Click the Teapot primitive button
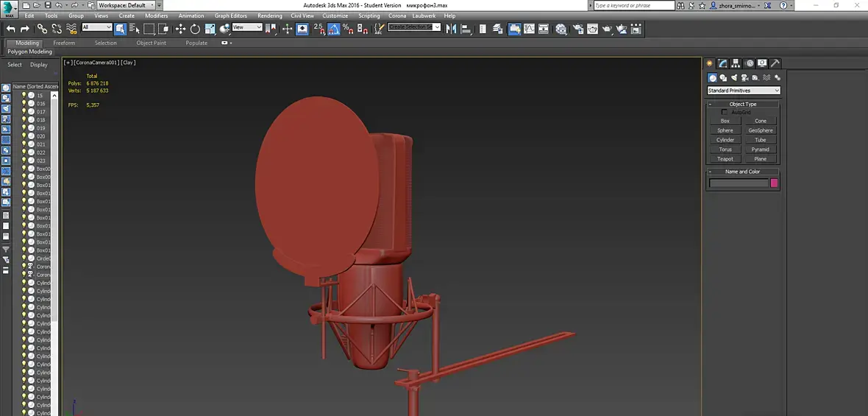The height and width of the screenshot is (416, 868). 725,158
